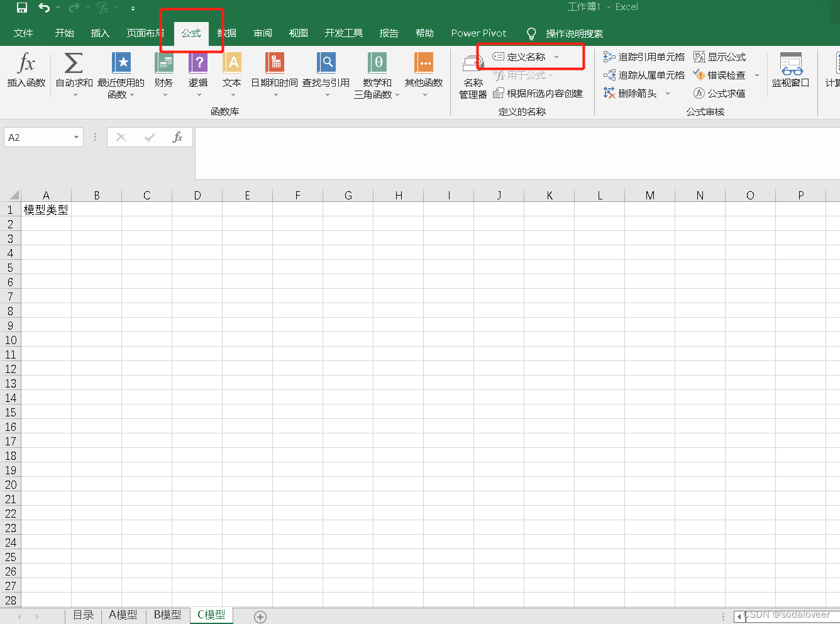Open Lookup & Reference (查找与引用) functions
The height and width of the screenshot is (624, 840).
(326, 75)
